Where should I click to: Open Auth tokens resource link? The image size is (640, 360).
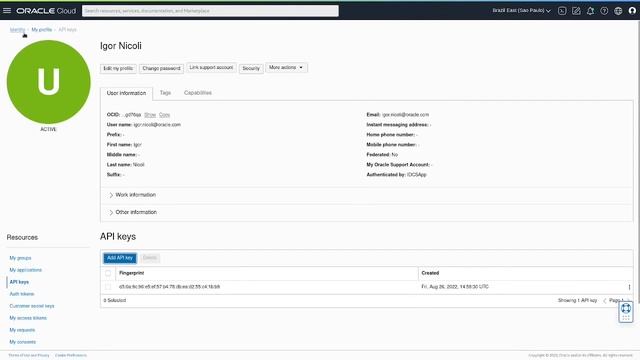coord(22,294)
